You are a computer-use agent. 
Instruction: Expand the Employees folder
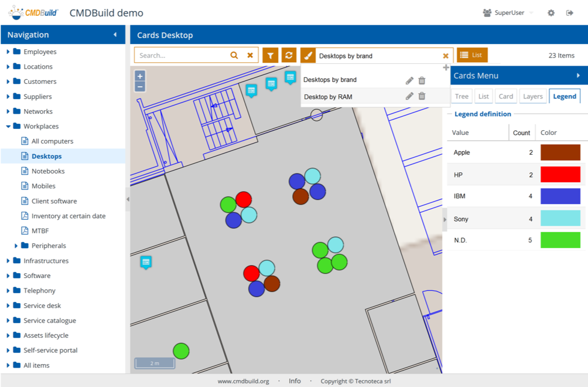click(8, 52)
